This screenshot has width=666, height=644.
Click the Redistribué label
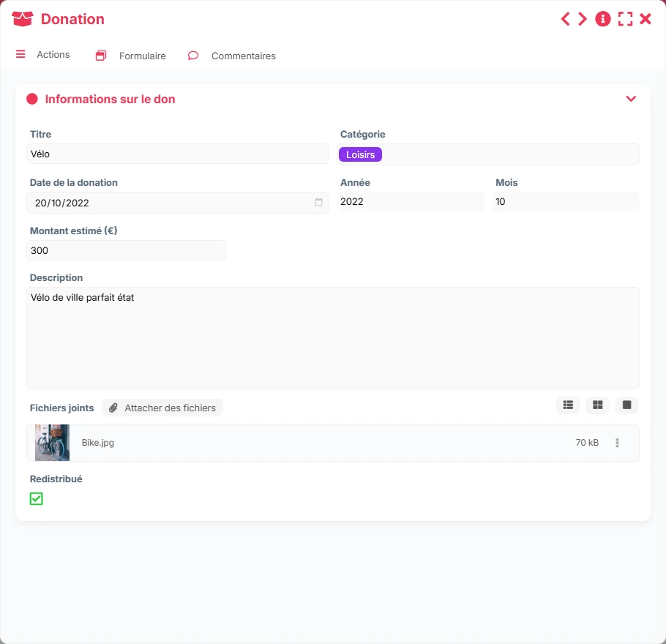click(x=56, y=479)
